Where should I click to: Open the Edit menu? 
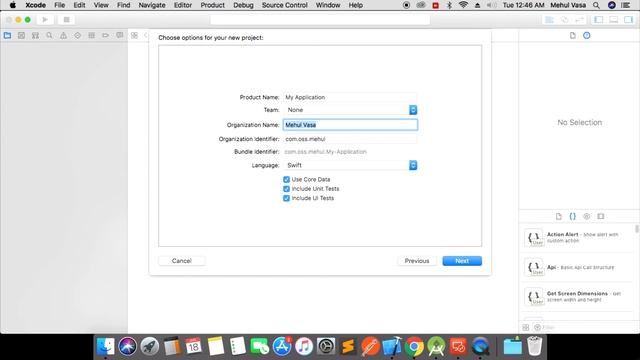(x=79, y=5)
